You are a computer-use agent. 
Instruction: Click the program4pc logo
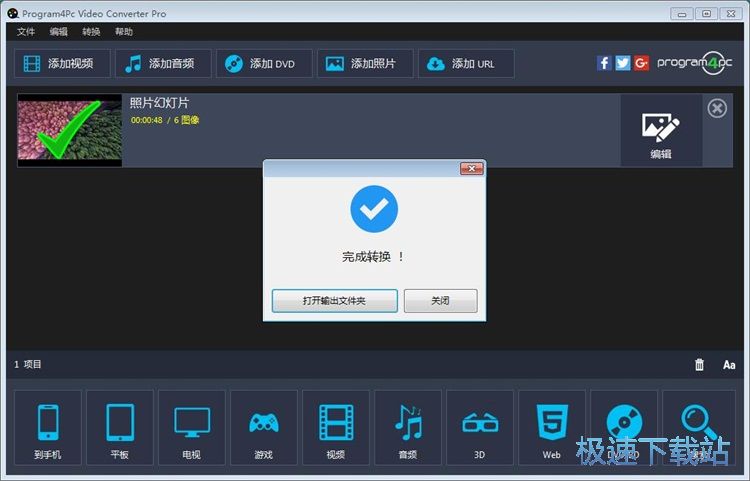695,63
